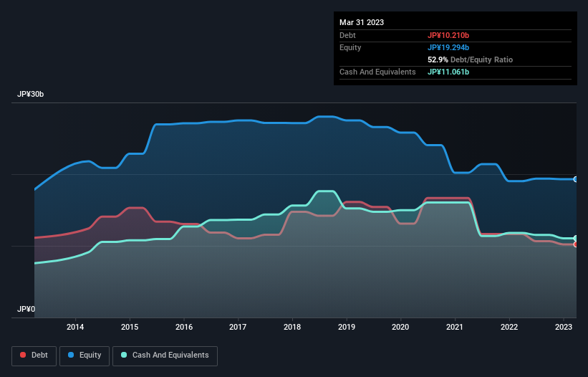Click the Equity value JP¥19.294b
Viewport: 588px width, 377px height.
tap(448, 47)
